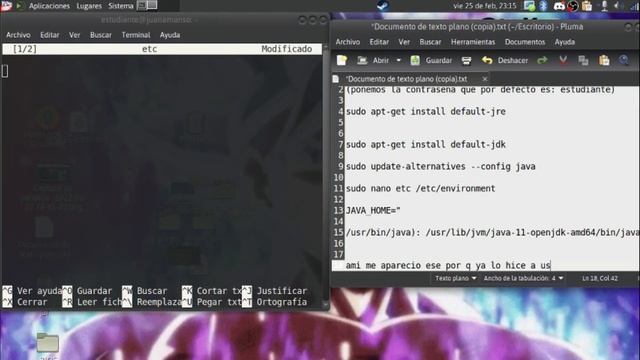Open Pluma's Ayuda menu
This screenshot has height=360, width=640.
(x=564, y=42)
